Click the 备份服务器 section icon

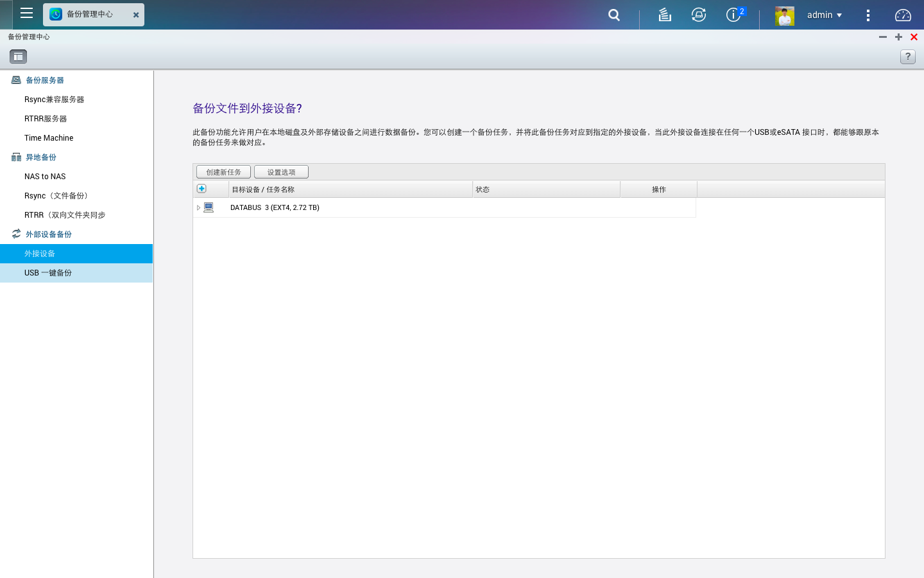point(16,80)
